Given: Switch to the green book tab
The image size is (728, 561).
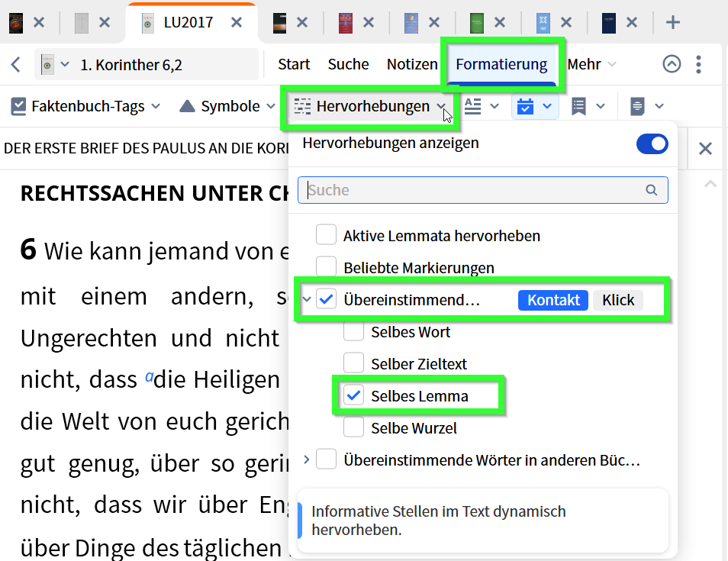Looking at the screenshot, I should click(477, 23).
